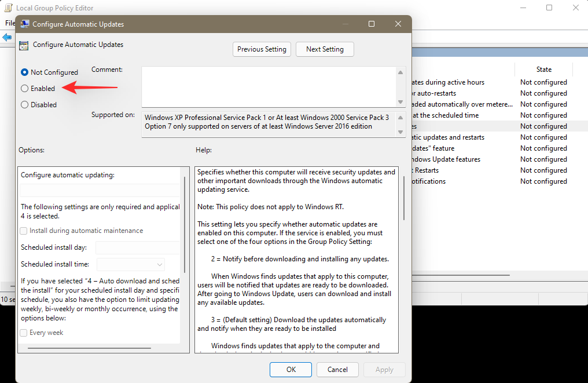Open the Configure automatic updating dropdown
This screenshot has width=588, height=383.
tap(100, 191)
